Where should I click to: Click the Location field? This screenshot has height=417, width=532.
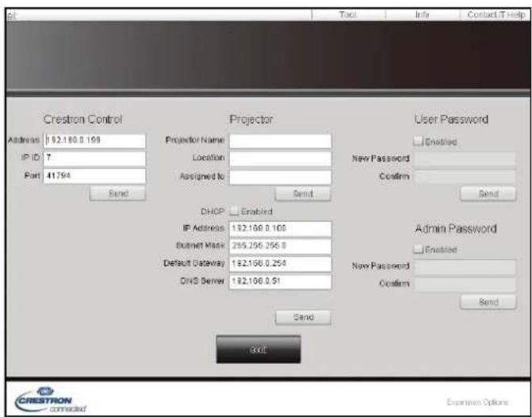point(280,159)
